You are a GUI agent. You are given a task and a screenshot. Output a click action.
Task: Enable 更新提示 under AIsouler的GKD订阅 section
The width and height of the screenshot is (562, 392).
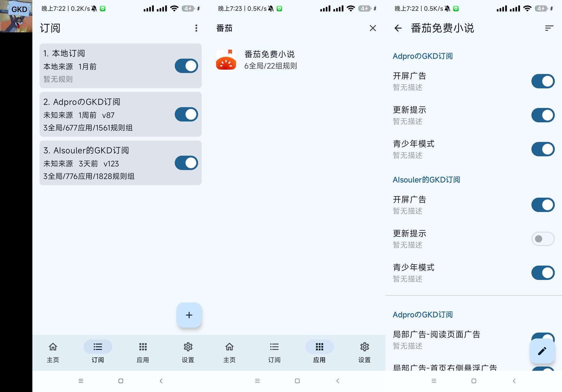543,239
